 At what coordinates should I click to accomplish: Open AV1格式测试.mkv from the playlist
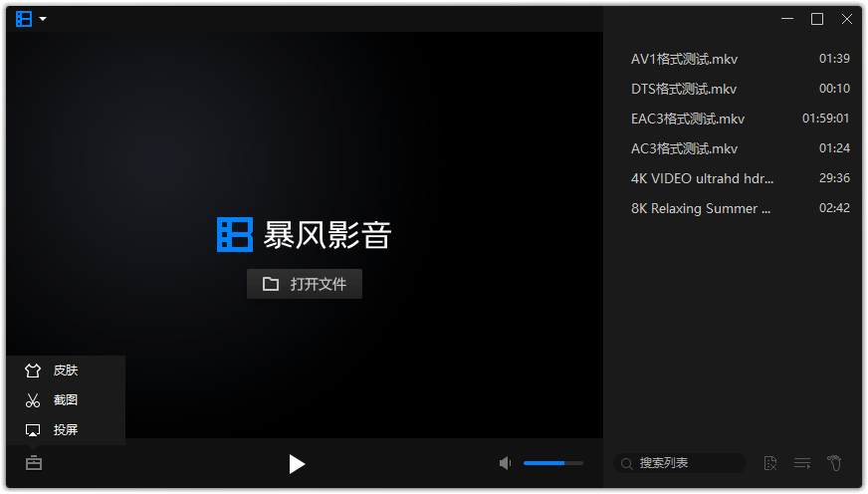[685, 59]
